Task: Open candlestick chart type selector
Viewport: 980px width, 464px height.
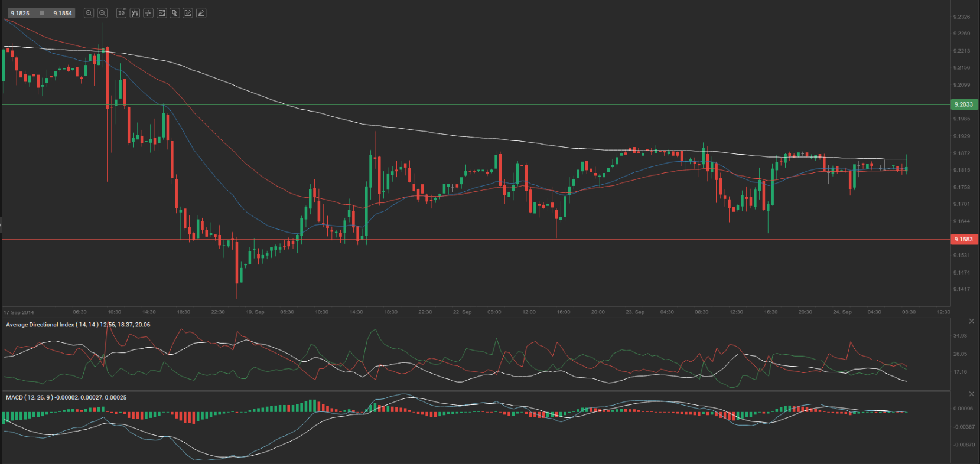Action: pos(135,13)
